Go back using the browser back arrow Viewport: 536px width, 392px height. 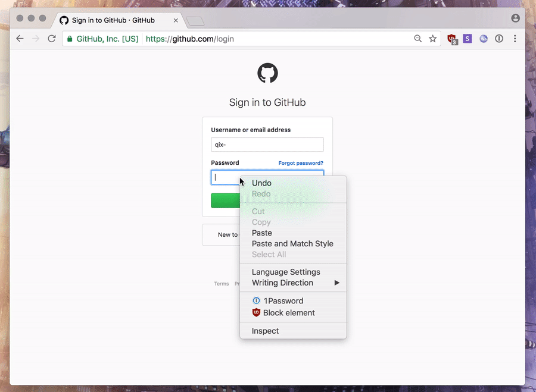tap(20, 39)
